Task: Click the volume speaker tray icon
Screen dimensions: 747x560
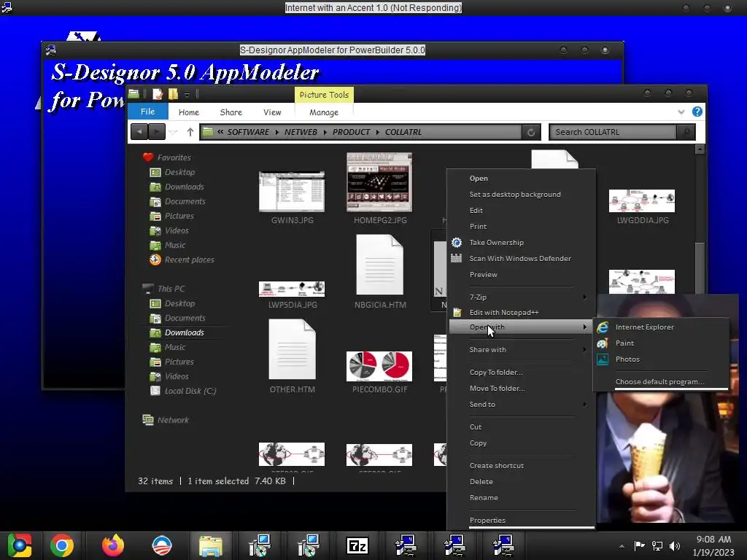Action: click(x=675, y=545)
